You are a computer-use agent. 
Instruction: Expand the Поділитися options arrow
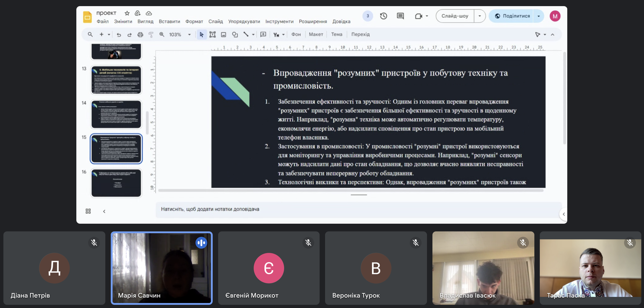(538, 16)
